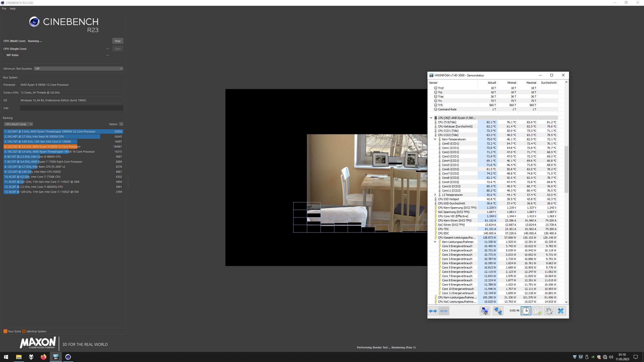Stop the multi core render test
The height and width of the screenshot is (362, 644).
[117, 41]
